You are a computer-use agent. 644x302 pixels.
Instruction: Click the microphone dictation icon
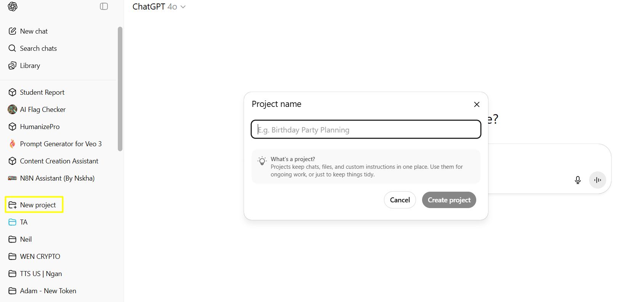click(578, 180)
